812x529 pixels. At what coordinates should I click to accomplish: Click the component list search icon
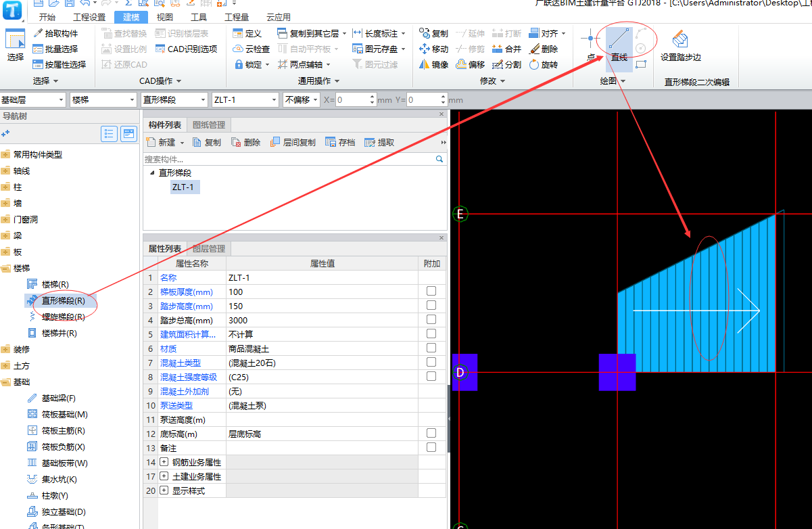click(x=439, y=159)
